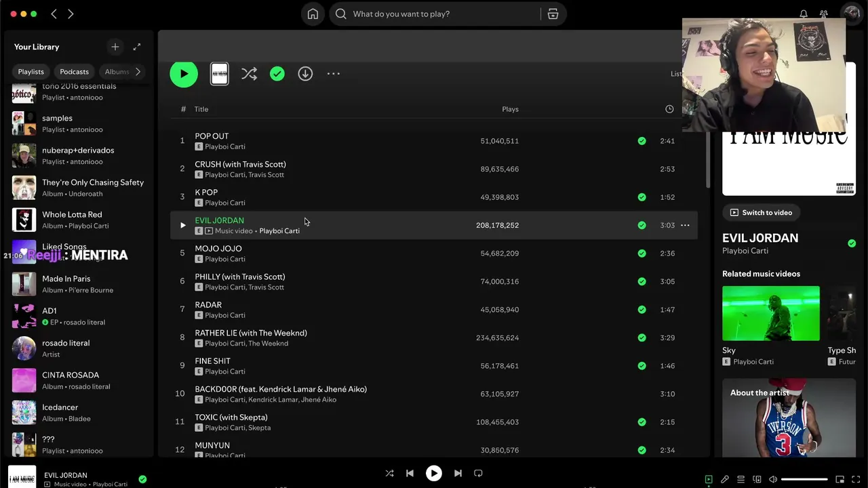Create a new playlist with plus icon
This screenshot has width=868, height=488.
point(115,47)
